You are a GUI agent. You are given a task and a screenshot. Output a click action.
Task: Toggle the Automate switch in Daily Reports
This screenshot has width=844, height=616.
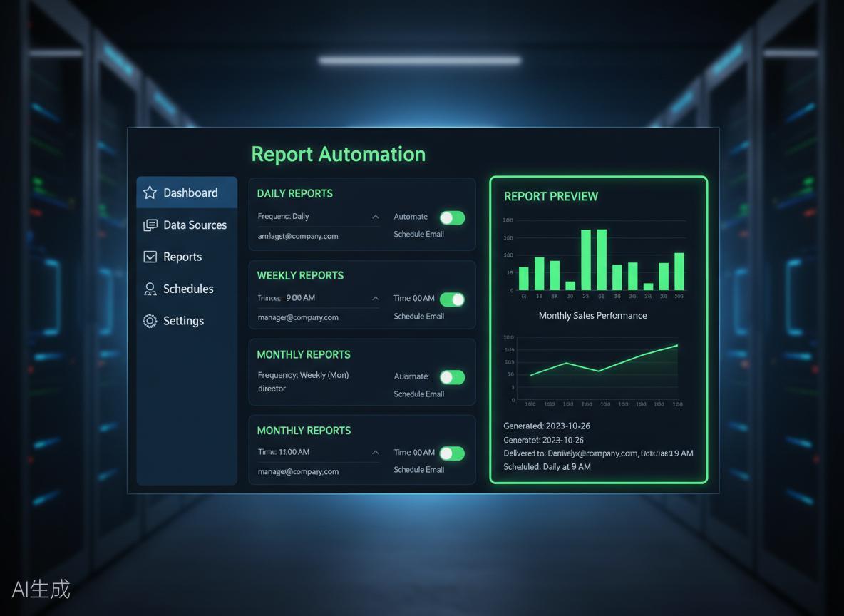click(452, 217)
